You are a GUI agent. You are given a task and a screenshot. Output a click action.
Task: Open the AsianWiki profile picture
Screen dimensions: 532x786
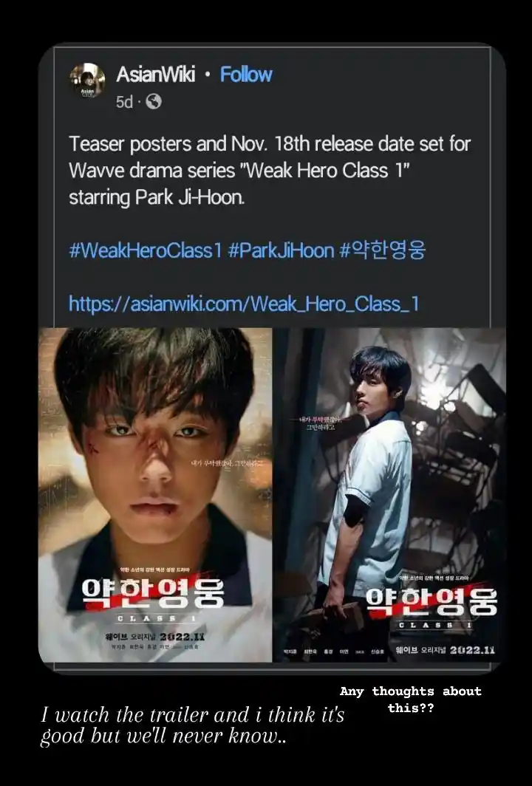[87, 81]
